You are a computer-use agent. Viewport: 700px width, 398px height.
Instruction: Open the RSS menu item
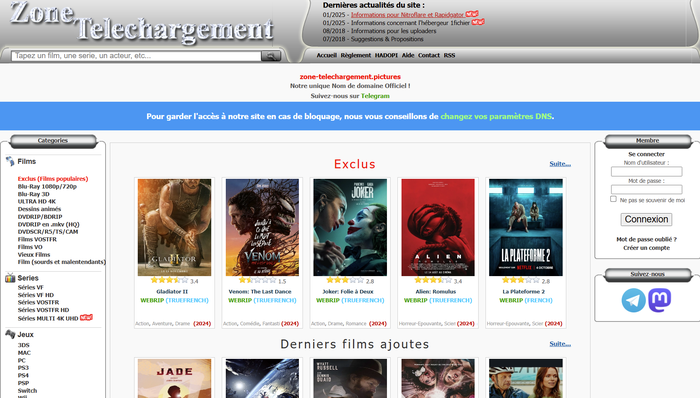pyautogui.click(x=449, y=55)
